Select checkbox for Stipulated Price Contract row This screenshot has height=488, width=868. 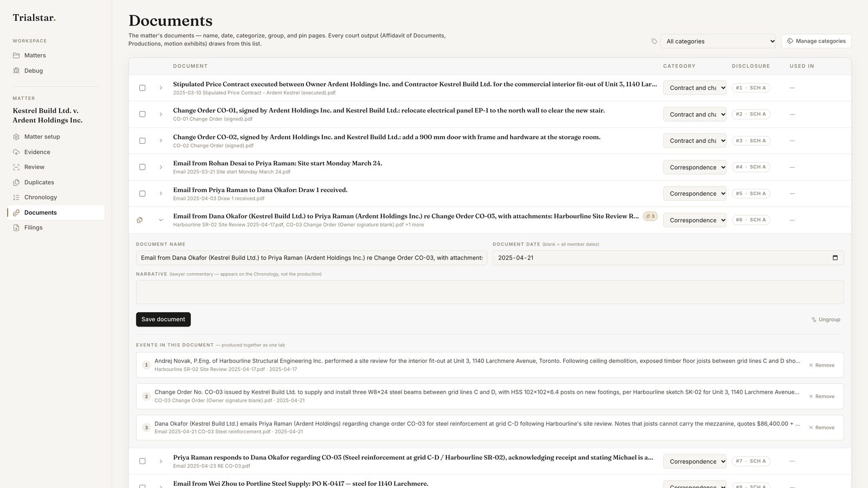click(x=142, y=88)
